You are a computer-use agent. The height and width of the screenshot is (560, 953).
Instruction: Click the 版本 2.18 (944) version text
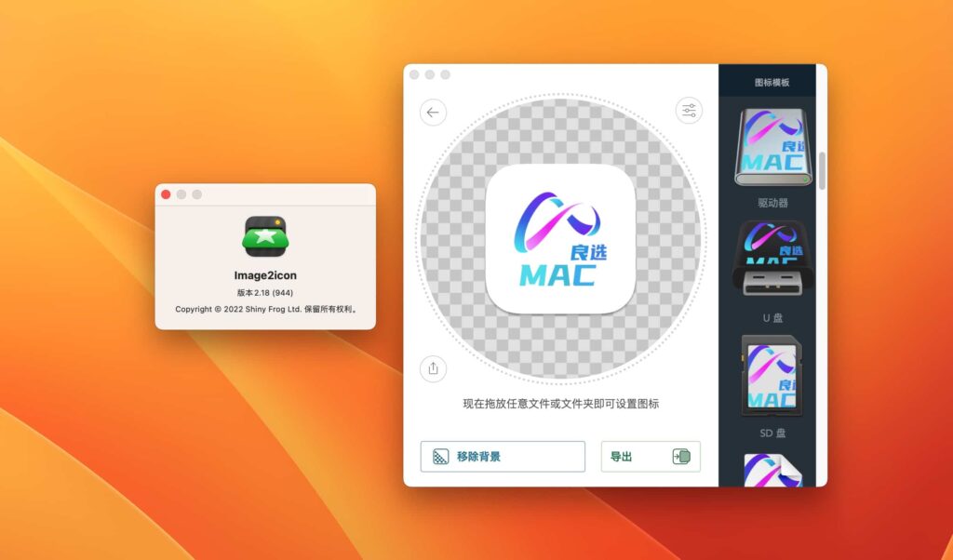[266, 293]
